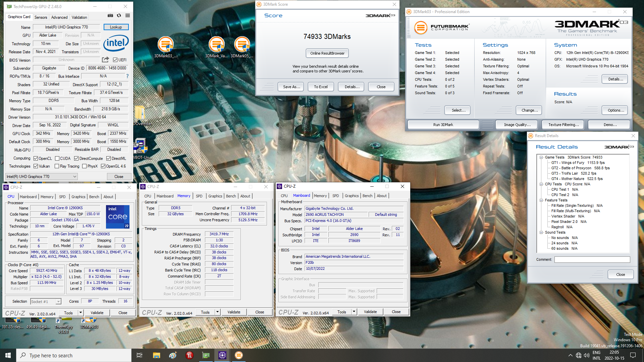Screen dimensions: 644x362
Task: Toggle the OpenCL checkbox
Action: [x=36, y=159]
